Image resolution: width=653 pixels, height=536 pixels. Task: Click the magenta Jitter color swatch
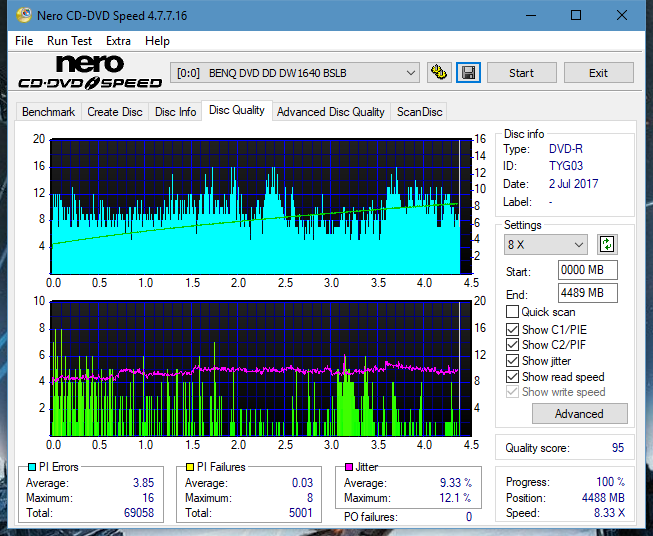pyautogui.click(x=349, y=467)
